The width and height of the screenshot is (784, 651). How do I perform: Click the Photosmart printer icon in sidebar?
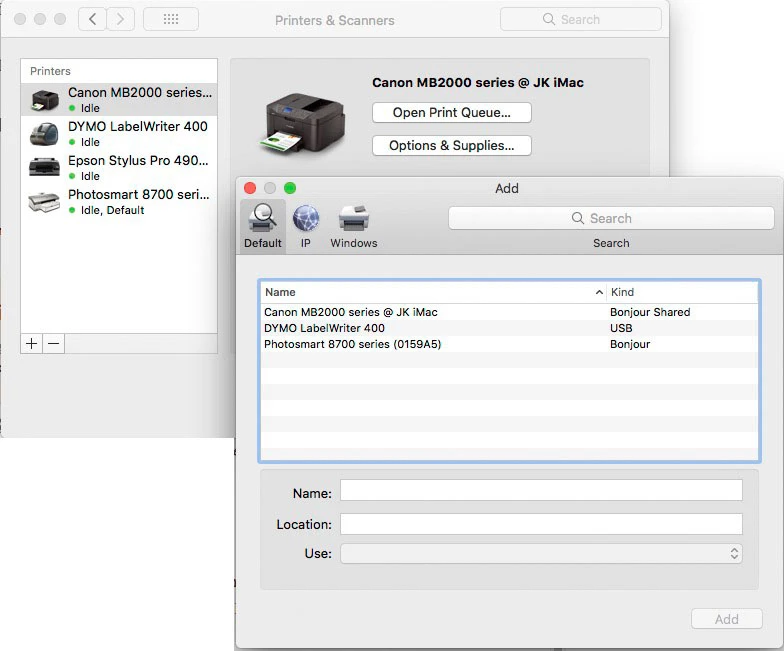point(44,202)
